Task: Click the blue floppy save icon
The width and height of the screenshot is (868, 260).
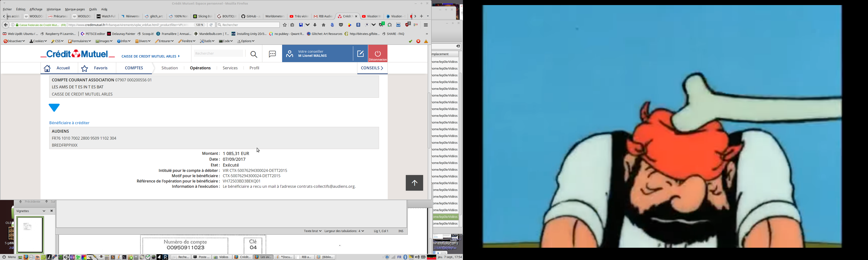Action: pos(301,25)
